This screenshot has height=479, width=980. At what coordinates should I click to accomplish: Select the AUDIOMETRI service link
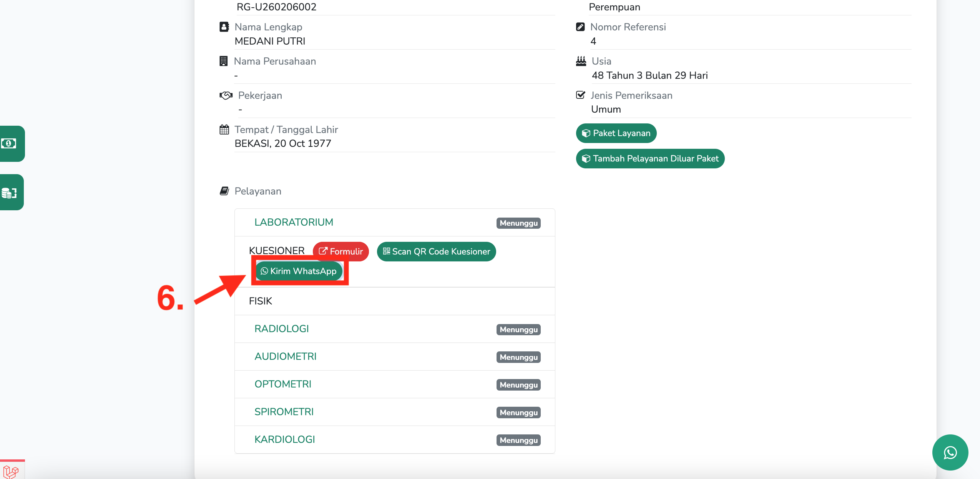pos(285,356)
